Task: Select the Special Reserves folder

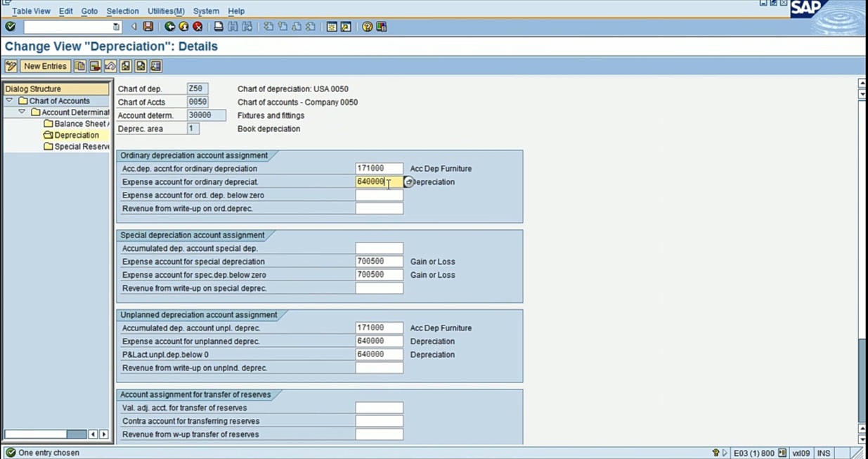Action: coord(76,146)
